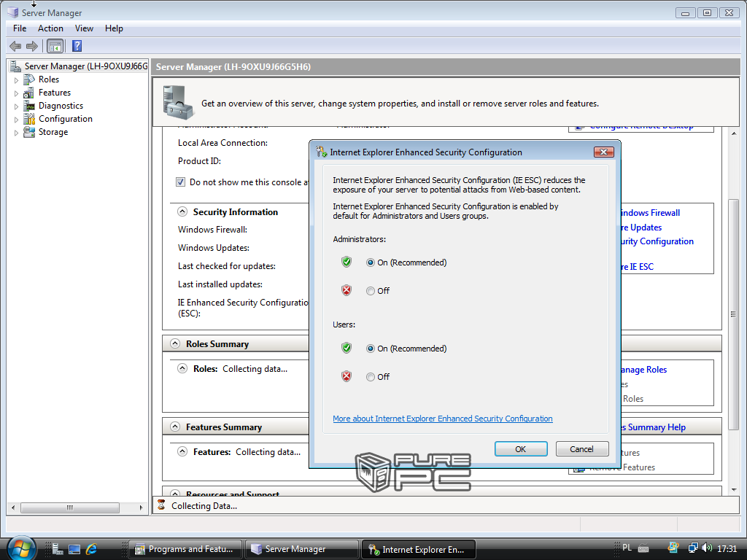Click the Back arrow in toolbar
This screenshot has width=747, height=560.
15,46
